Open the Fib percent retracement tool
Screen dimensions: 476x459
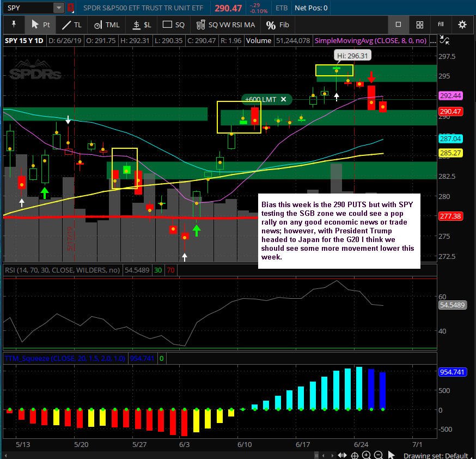[x=277, y=25]
